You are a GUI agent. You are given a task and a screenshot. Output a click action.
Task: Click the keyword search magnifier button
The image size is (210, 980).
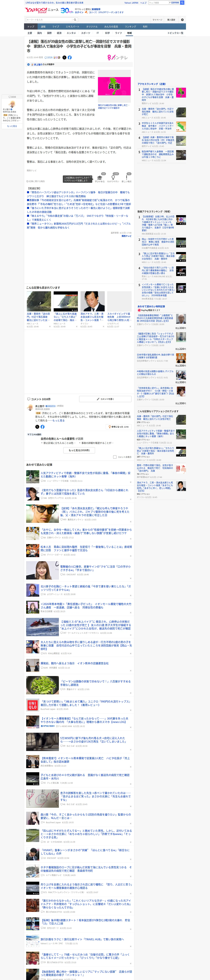click(75, 20)
